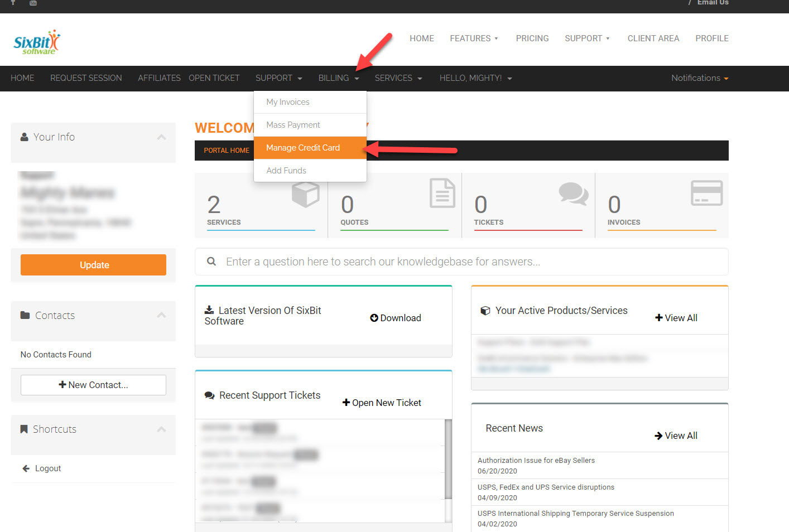Go to Pricing in top header
Image resolution: width=789 pixels, height=532 pixels.
[x=532, y=38]
